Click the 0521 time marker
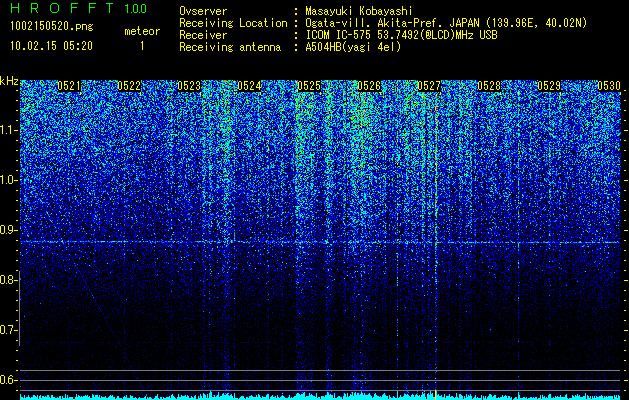The width and height of the screenshot is (629, 400). tap(69, 86)
